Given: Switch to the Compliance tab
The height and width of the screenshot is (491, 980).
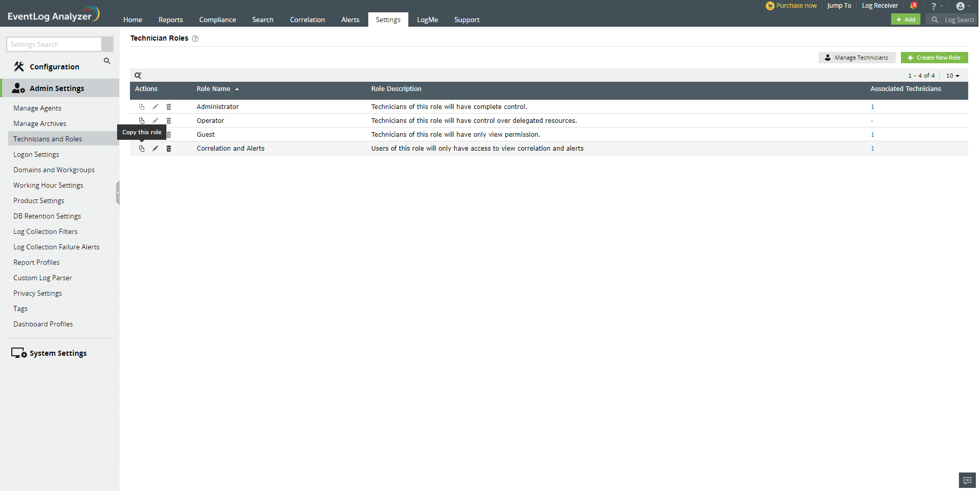Looking at the screenshot, I should [x=218, y=20].
